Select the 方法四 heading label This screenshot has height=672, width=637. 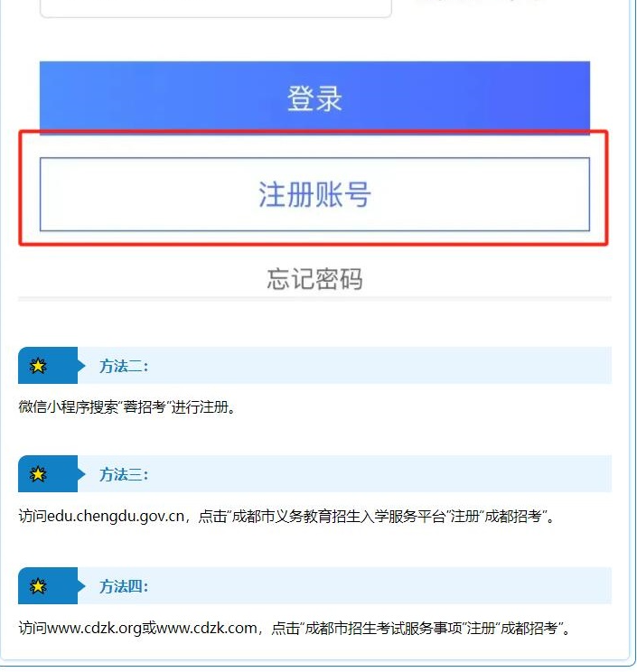[x=124, y=586]
